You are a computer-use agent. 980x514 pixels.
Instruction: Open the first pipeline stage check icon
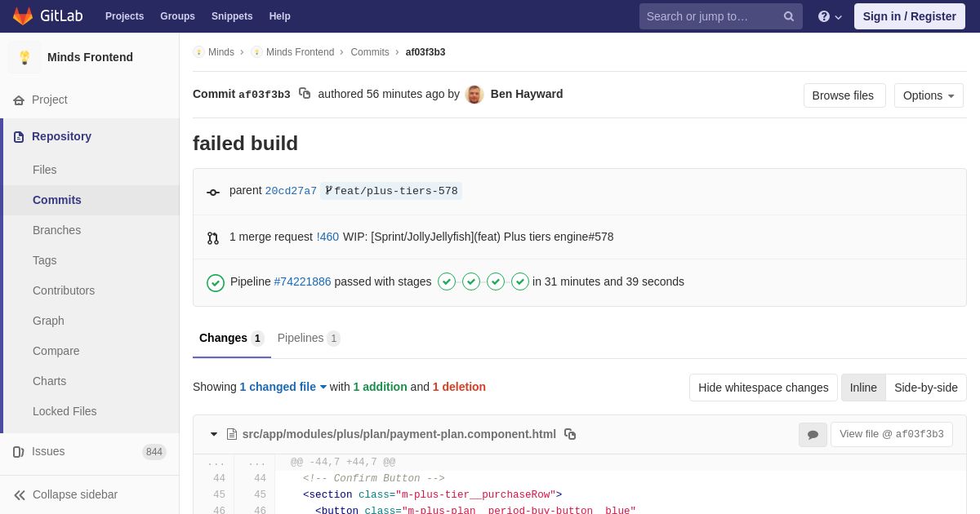tap(447, 281)
